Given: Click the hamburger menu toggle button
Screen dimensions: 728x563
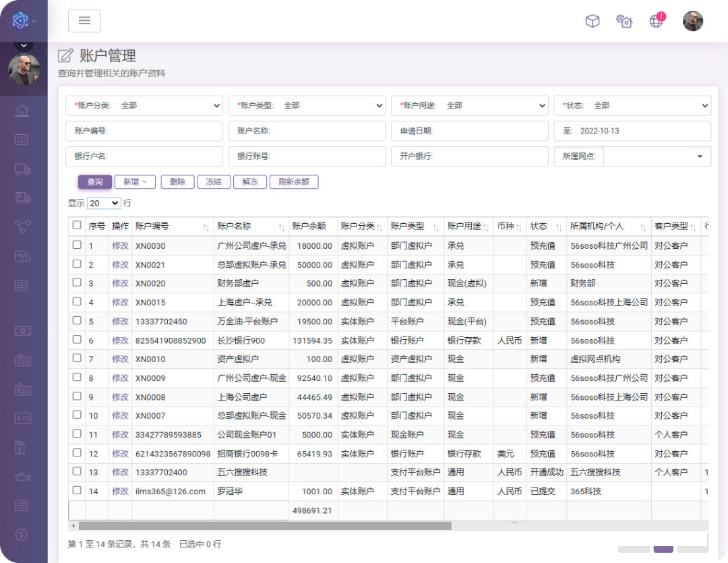Looking at the screenshot, I should coord(84,21).
